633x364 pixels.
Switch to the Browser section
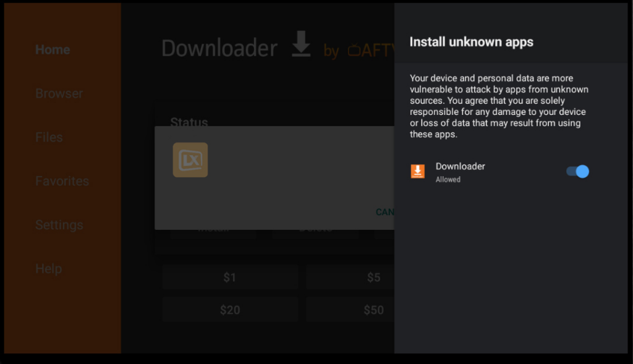click(x=59, y=93)
